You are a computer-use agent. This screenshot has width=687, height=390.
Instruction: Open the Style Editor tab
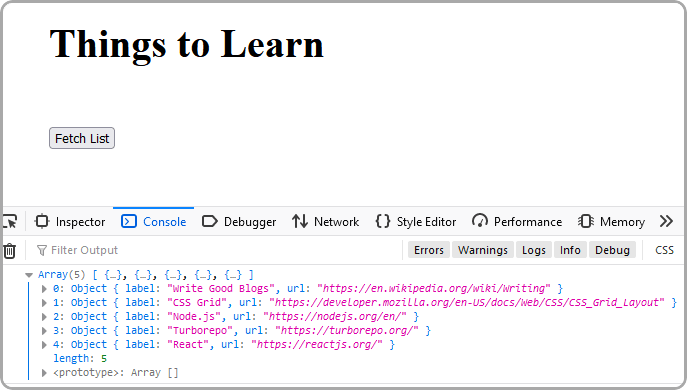(x=416, y=222)
